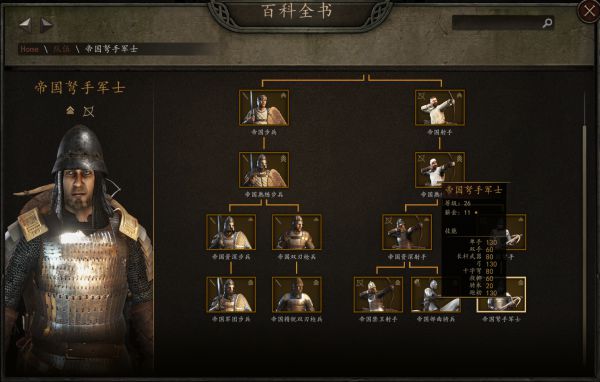Open the 帝国资深射手 troop node

407,232
